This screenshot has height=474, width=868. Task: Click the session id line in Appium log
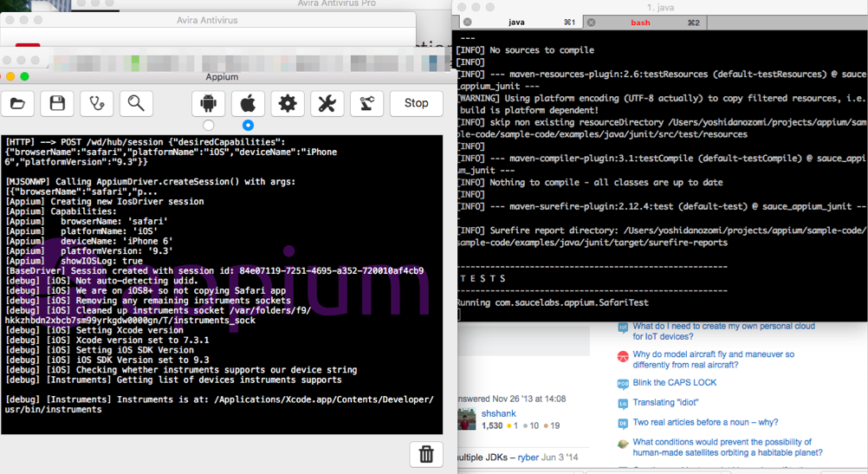click(x=214, y=270)
